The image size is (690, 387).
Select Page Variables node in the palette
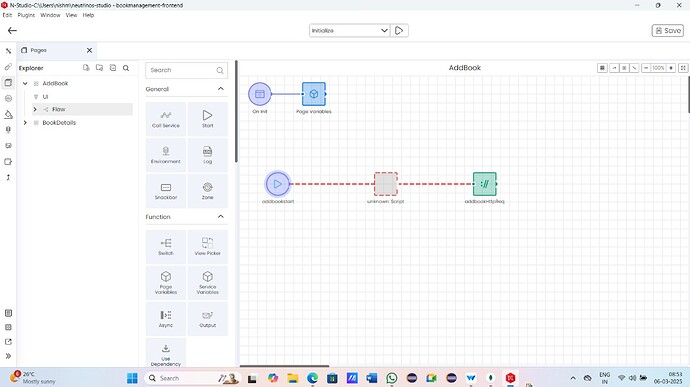tap(166, 283)
